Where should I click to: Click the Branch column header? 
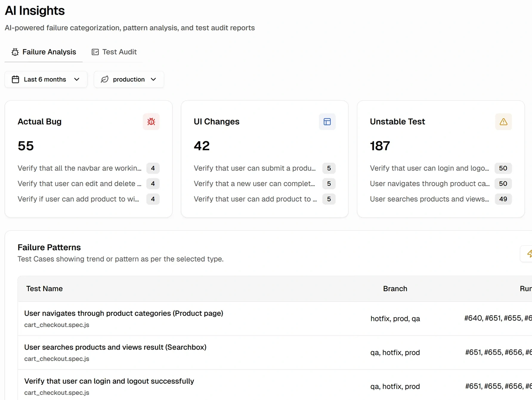click(x=395, y=289)
